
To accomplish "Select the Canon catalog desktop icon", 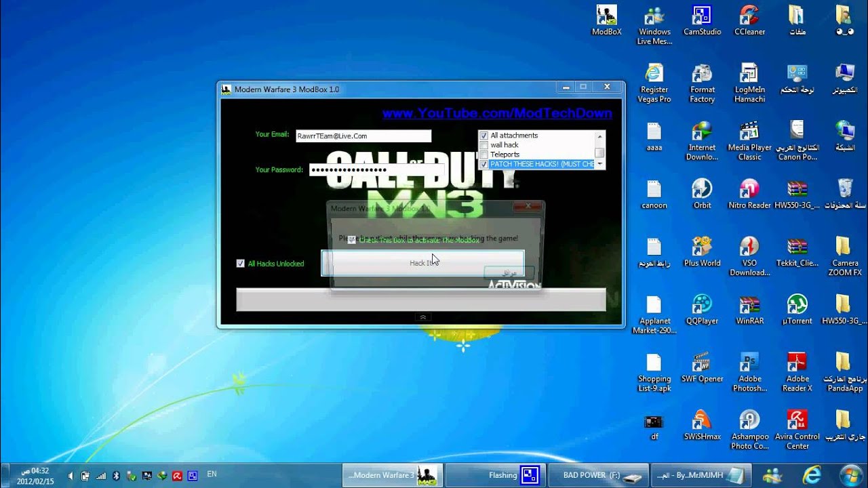I will (797, 141).
